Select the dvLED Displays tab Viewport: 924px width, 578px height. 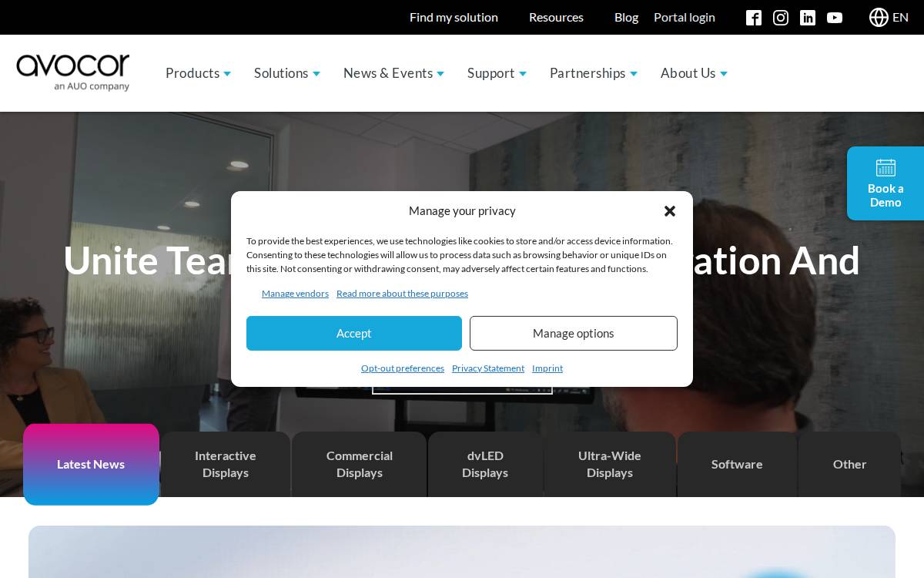coord(485,464)
